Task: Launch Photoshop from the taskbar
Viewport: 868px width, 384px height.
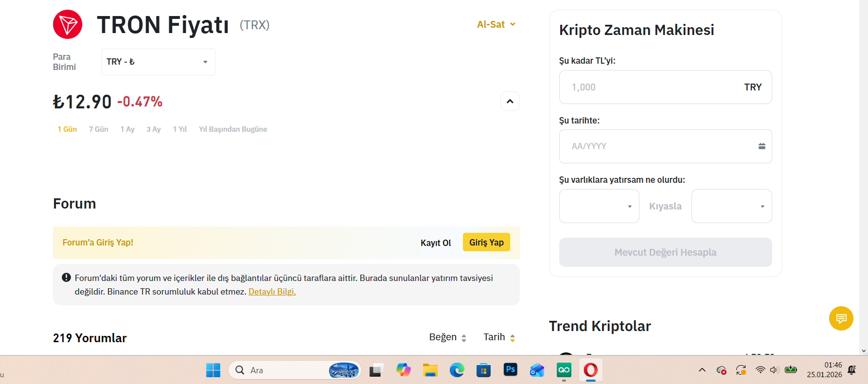Action: point(510,369)
